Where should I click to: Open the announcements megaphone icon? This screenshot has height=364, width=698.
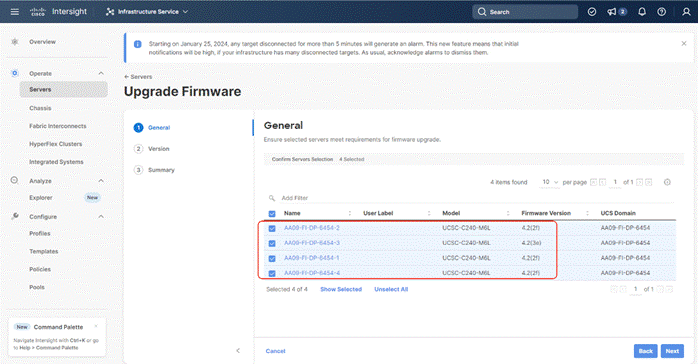point(612,12)
